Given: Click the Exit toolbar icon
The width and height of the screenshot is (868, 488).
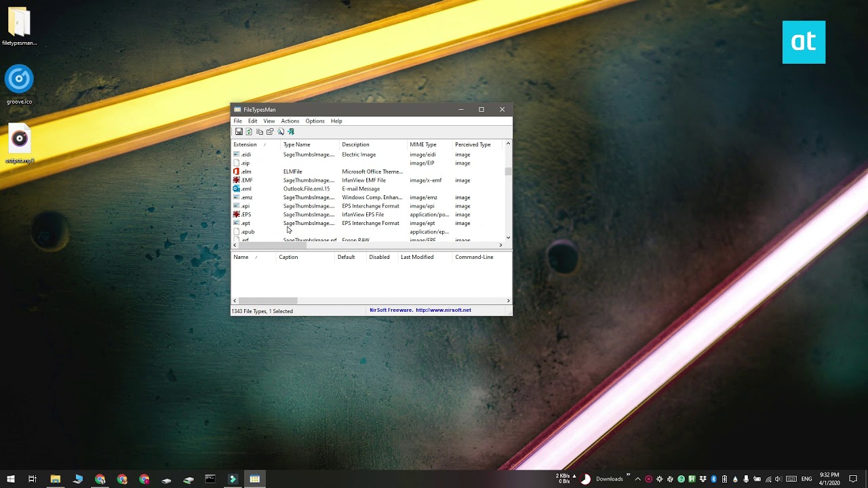Looking at the screenshot, I should tap(291, 131).
